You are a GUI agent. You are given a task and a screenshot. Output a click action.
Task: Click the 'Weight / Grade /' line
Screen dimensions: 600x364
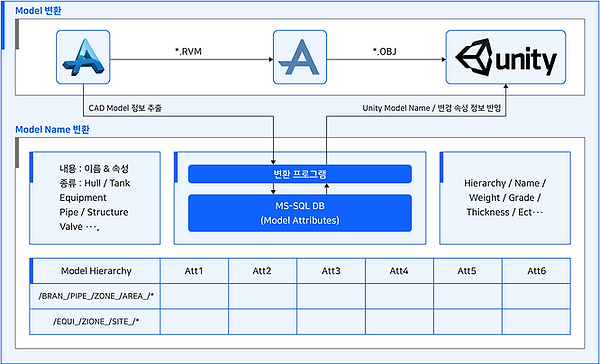pos(505,198)
